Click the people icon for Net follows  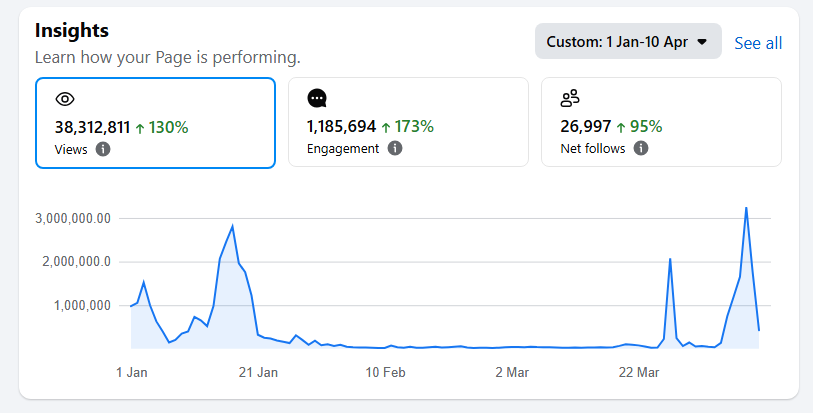pos(570,98)
